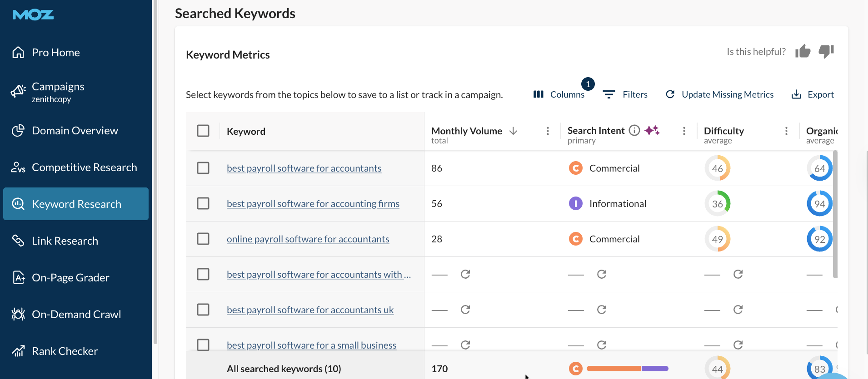Refresh difficulty for 'accountants with ...' row

tap(738, 274)
